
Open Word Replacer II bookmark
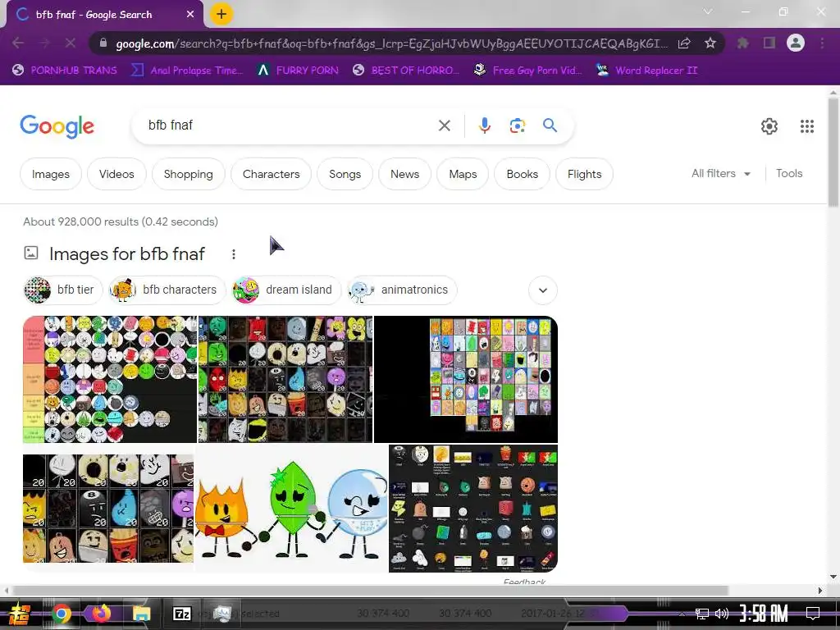(647, 71)
